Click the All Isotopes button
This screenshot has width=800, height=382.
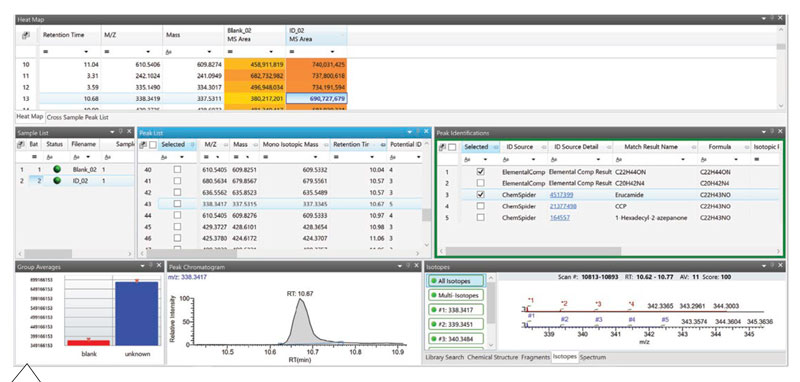click(455, 281)
